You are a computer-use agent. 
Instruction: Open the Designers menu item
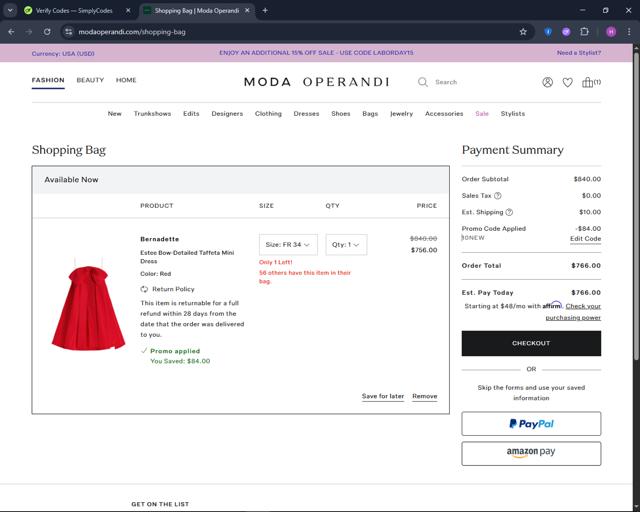(227, 114)
